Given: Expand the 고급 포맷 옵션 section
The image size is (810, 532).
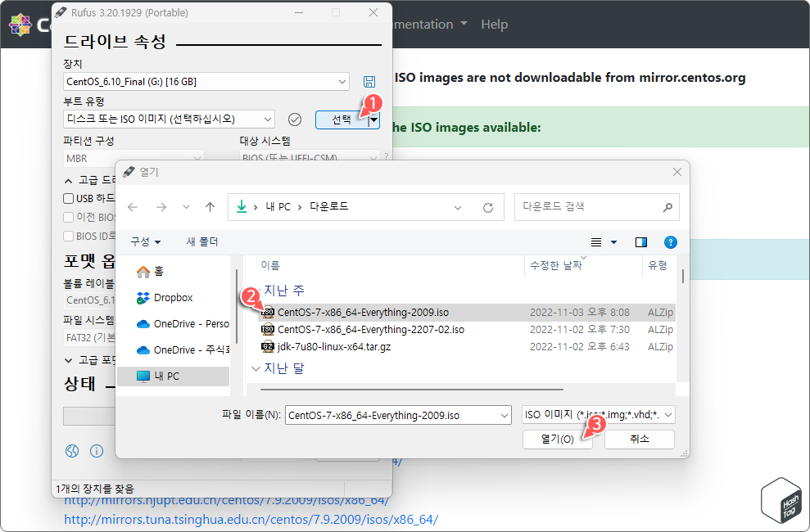Looking at the screenshot, I should pyautogui.click(x=68, y=360).
